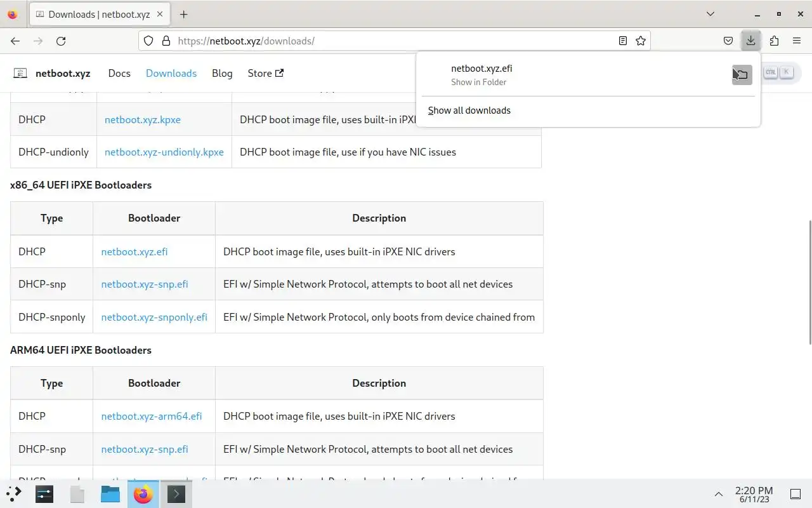
Task: Click the site security padlock icon
Action: [166, 41]
